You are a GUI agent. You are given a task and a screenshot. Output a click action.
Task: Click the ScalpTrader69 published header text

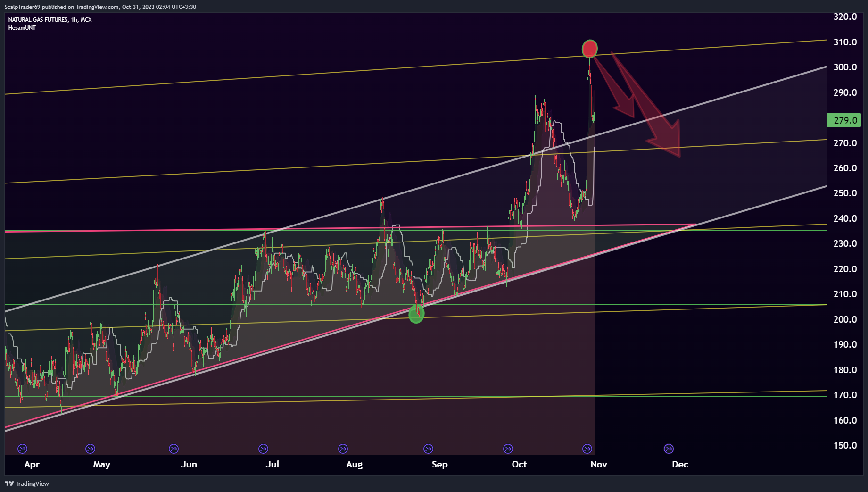(100, 7)
